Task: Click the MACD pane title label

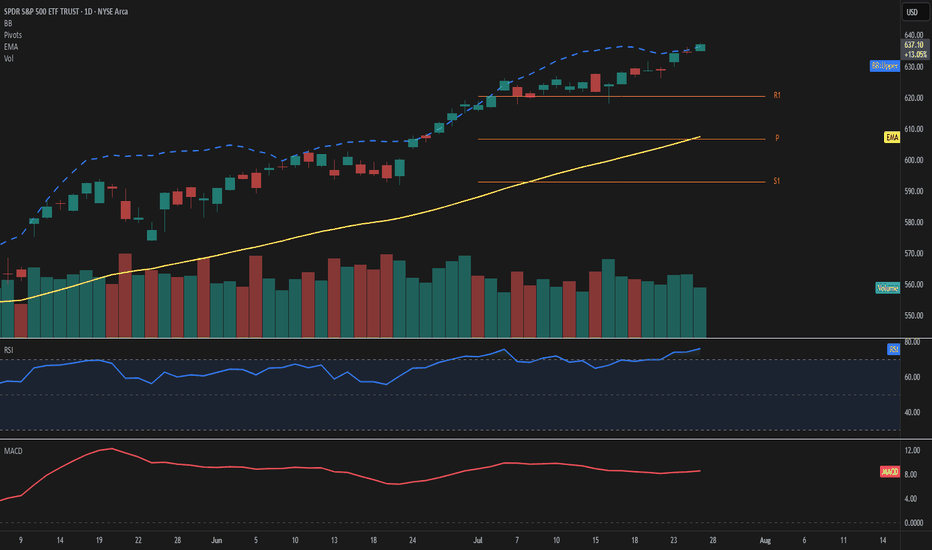Action: click(13, 451)
